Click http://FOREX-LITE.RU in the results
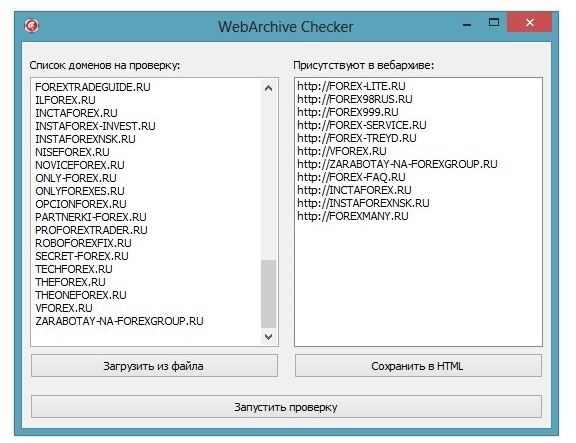The height and width of the screenshot is (443, 576). click(352, 86)
